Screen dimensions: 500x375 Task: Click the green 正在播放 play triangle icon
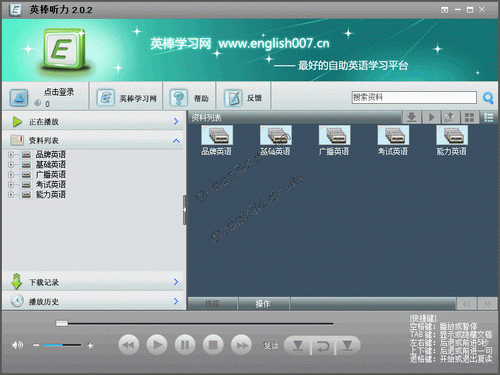pos(17,122)
